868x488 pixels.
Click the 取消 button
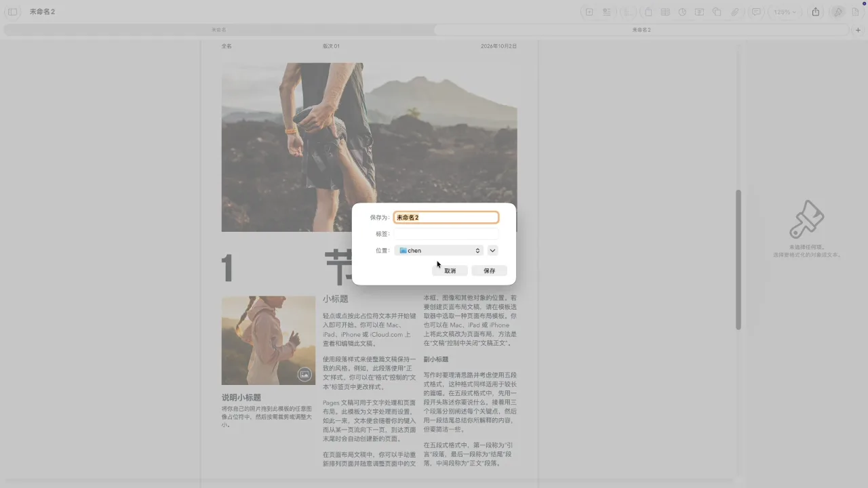point(450,270)
